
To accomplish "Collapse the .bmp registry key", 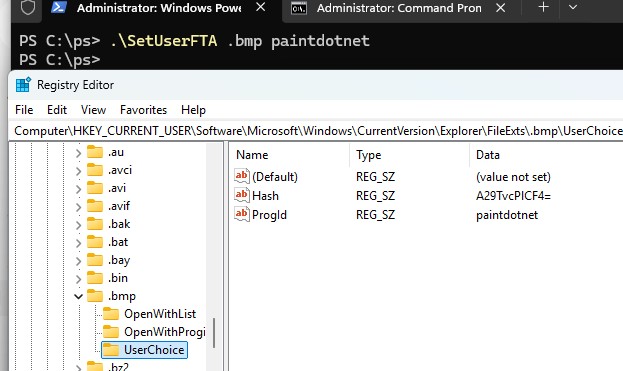I will click(78, 296).
